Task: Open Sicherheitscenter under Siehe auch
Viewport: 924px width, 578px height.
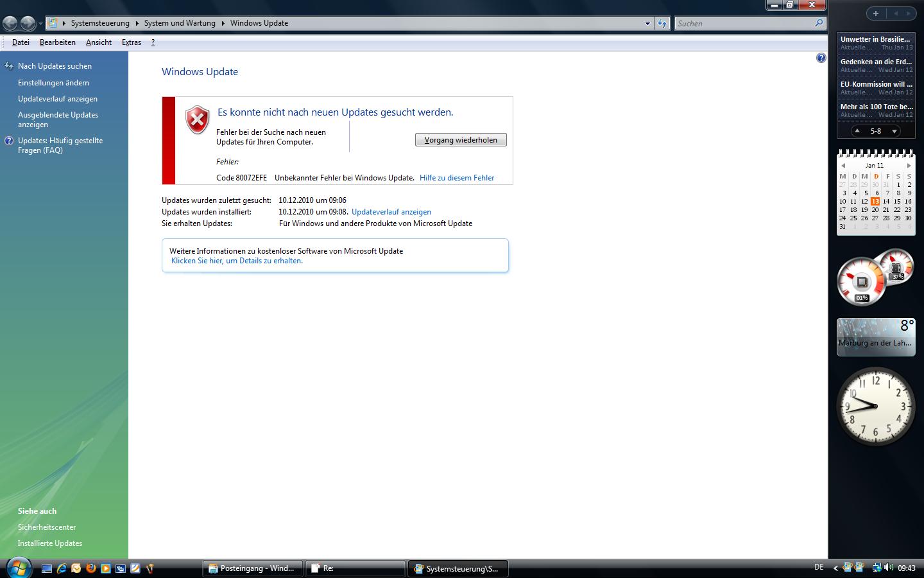Action: (x=47, y=527)
